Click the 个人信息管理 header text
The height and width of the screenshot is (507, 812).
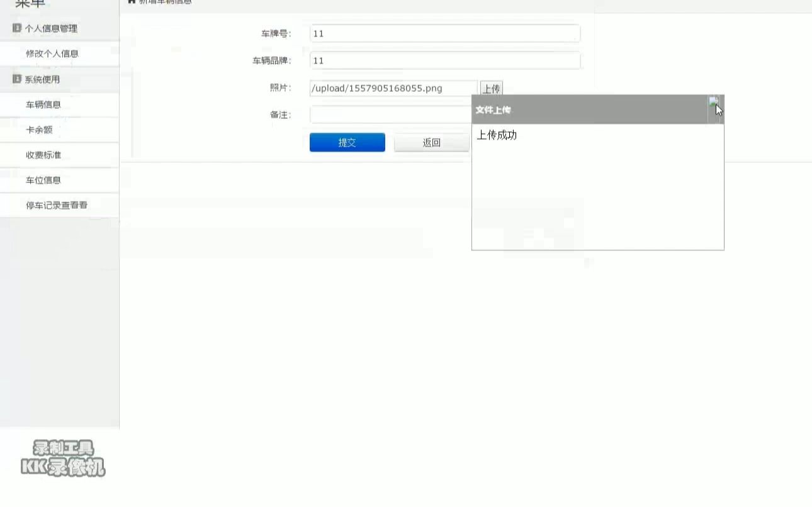tap(51, 28)
